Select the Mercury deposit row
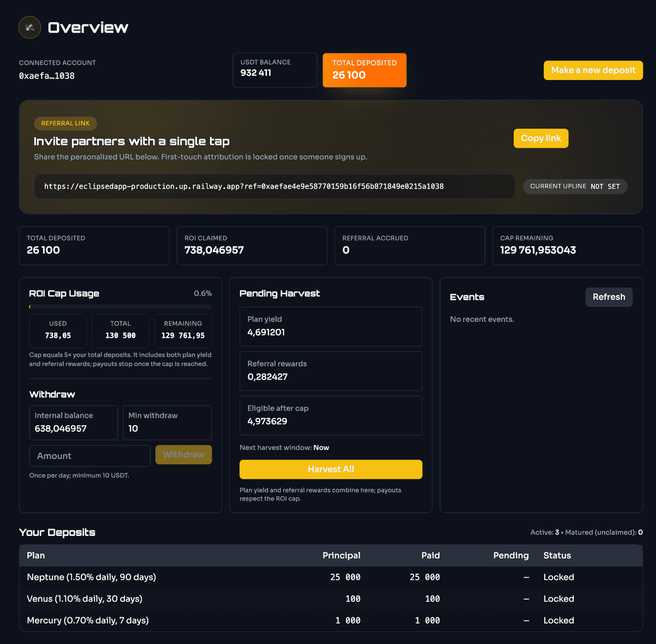Viewport: 656px width, 644px height. click(330, 620)
